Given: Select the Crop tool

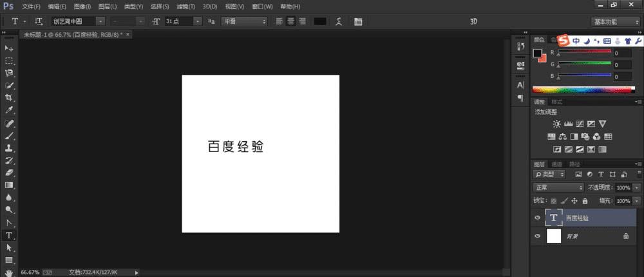Looking at the screenshot, I should (x=9, y=98).
